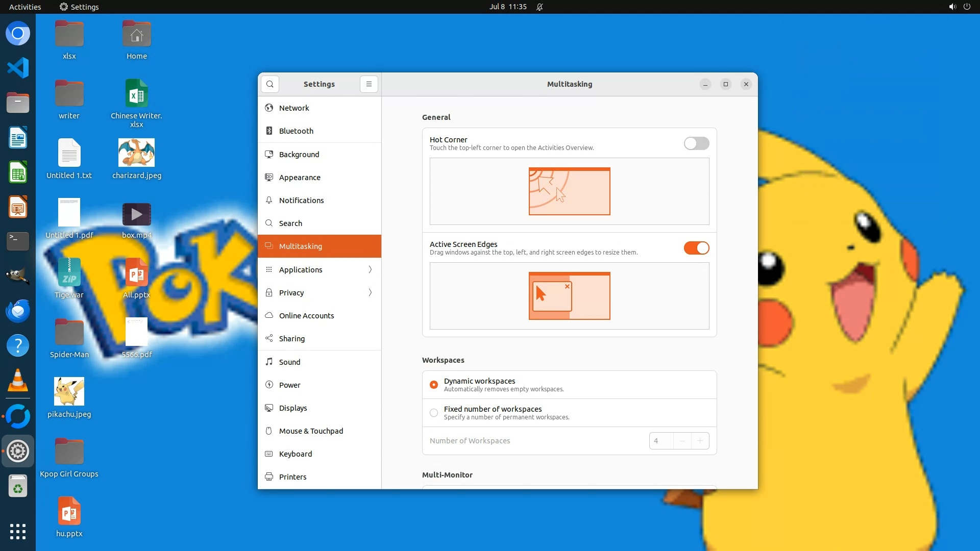980x551 pixels.
Task: Enable the Hot Corner switch
Action: click(696, 143)
